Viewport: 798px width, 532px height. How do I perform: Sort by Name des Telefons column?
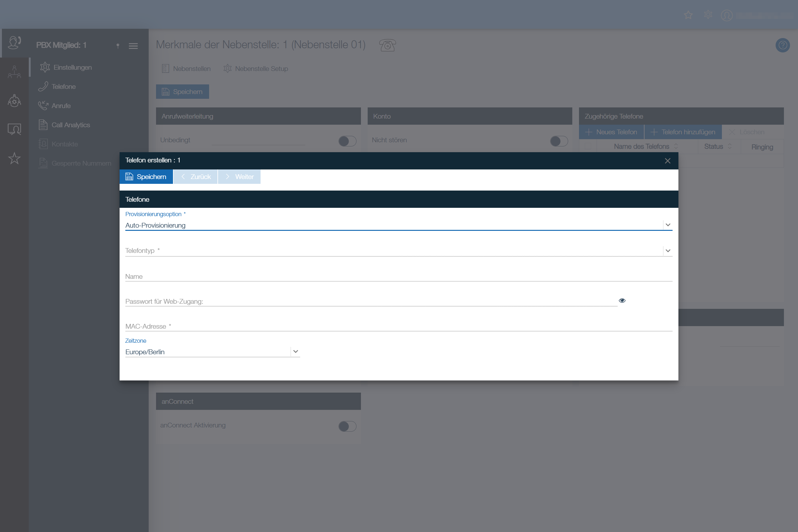646,146
